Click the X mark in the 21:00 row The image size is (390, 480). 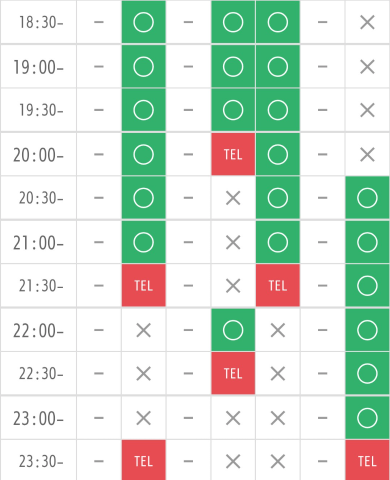pyautogui.click(x=233, y=242)
